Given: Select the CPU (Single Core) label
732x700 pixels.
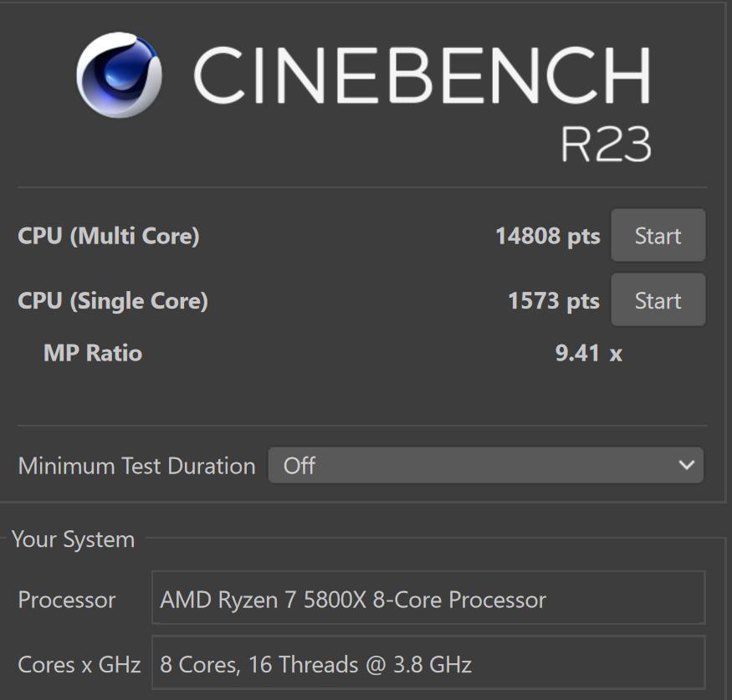Looking at the screenshot, I should tap(112, 300).
